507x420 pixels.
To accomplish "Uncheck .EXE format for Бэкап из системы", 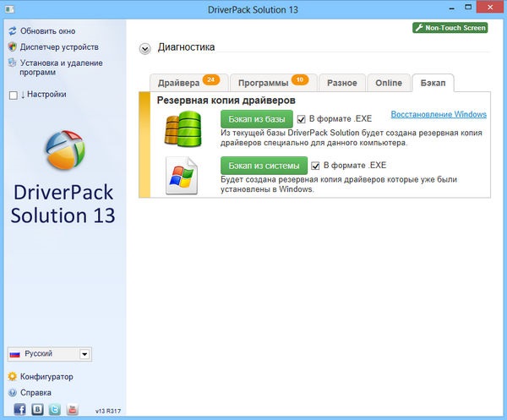I will (315, 166).
